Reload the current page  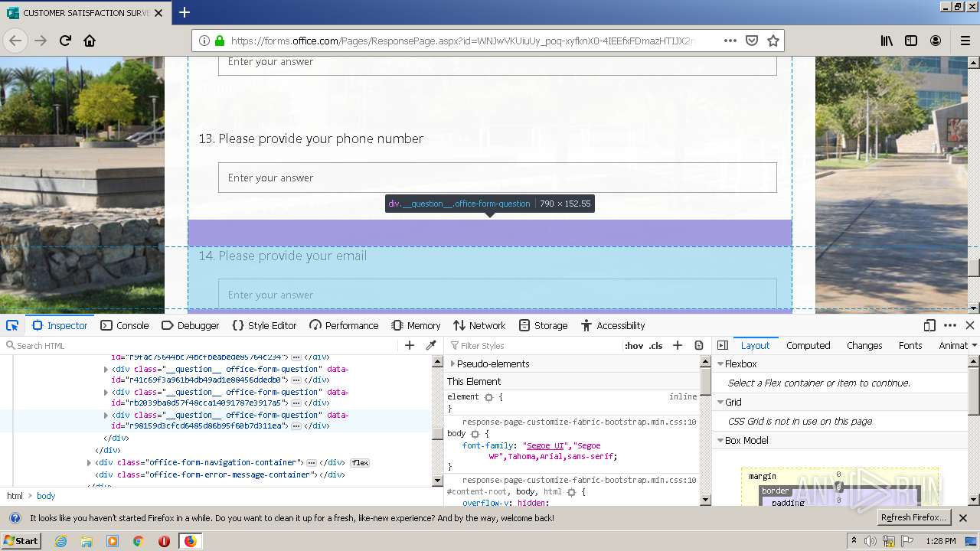click(65, 41)
